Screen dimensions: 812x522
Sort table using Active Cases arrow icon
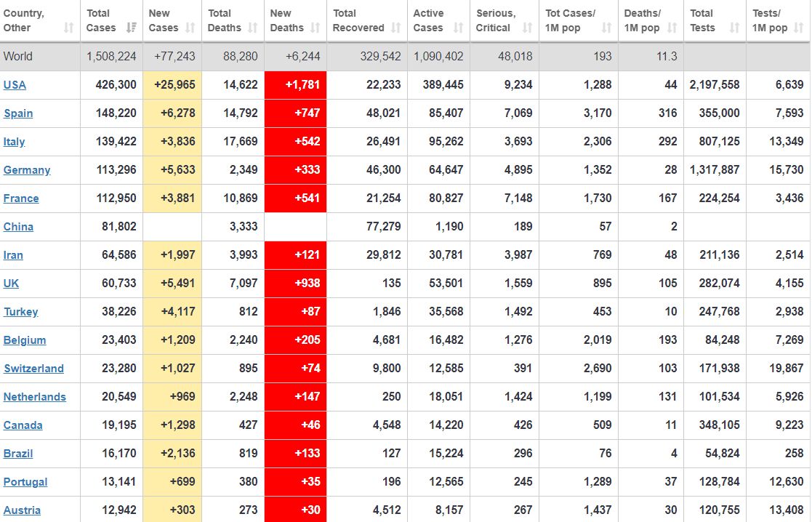[459, 28]
